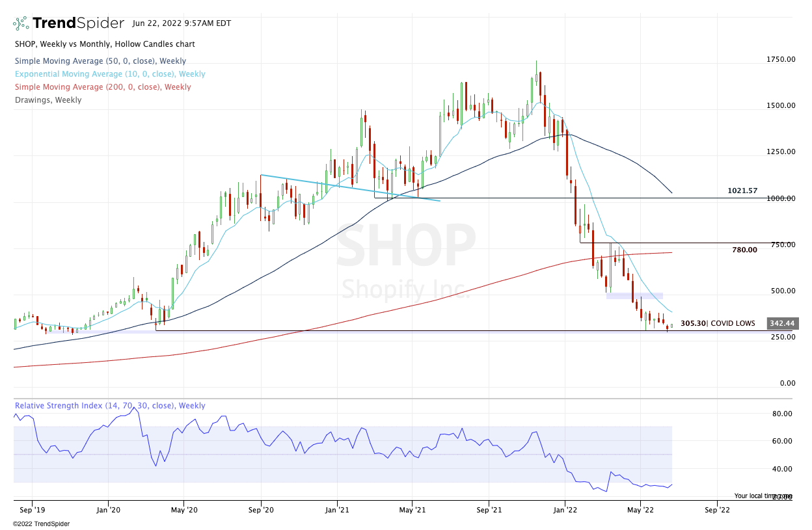
Task: Click the Your local time zone note
Action: coord(763,496)
